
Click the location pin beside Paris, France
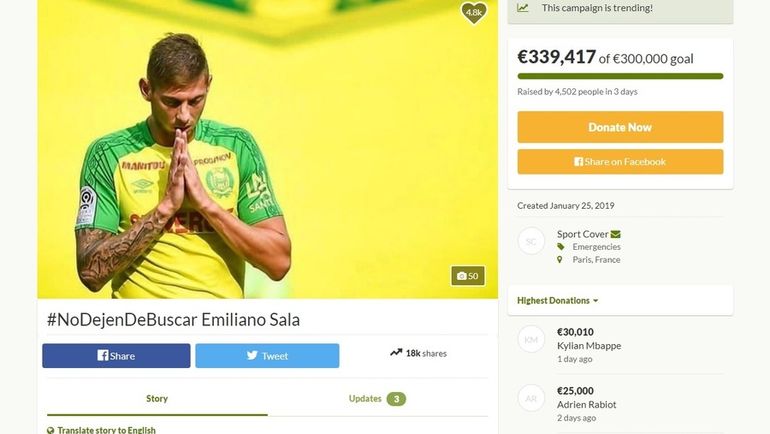coord(561,260)
